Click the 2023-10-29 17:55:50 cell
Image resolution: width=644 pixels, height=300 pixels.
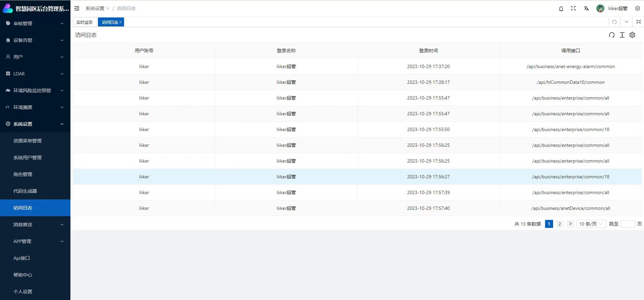click(428, 129)
